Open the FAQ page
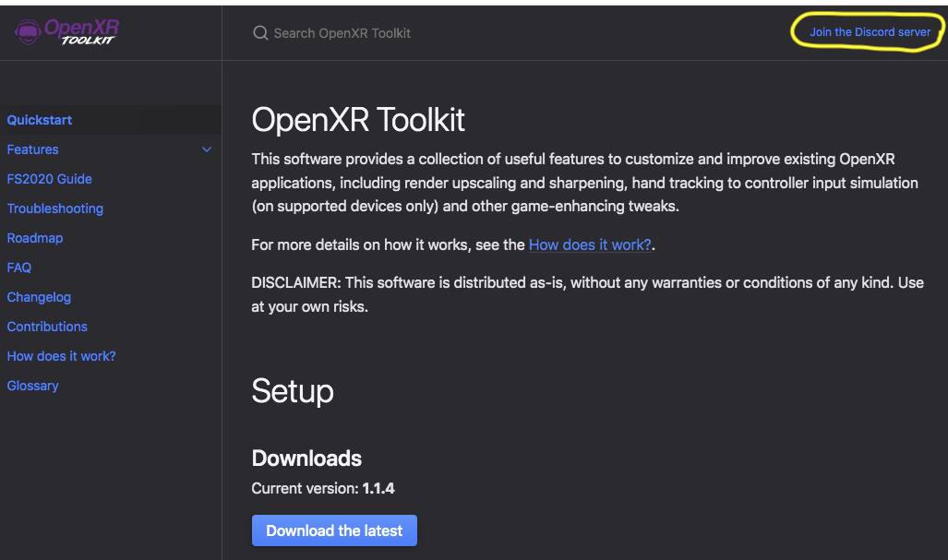 point(19,268)
